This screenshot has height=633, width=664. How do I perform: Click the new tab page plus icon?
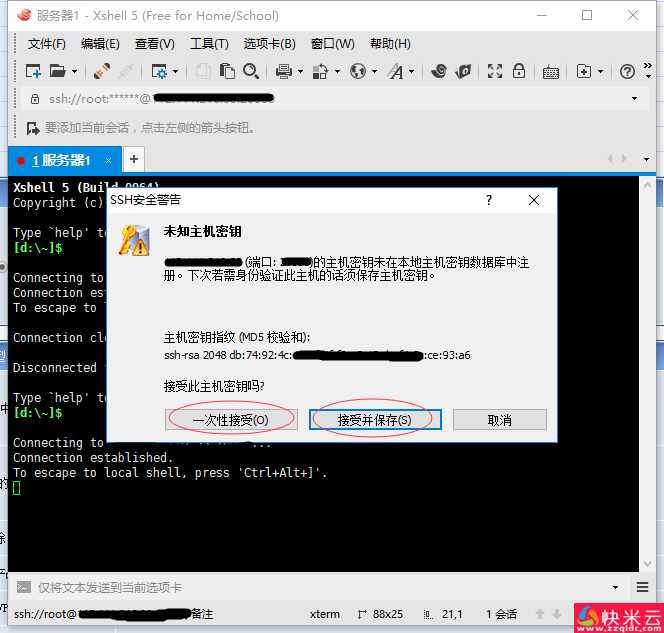click(584, 71)
